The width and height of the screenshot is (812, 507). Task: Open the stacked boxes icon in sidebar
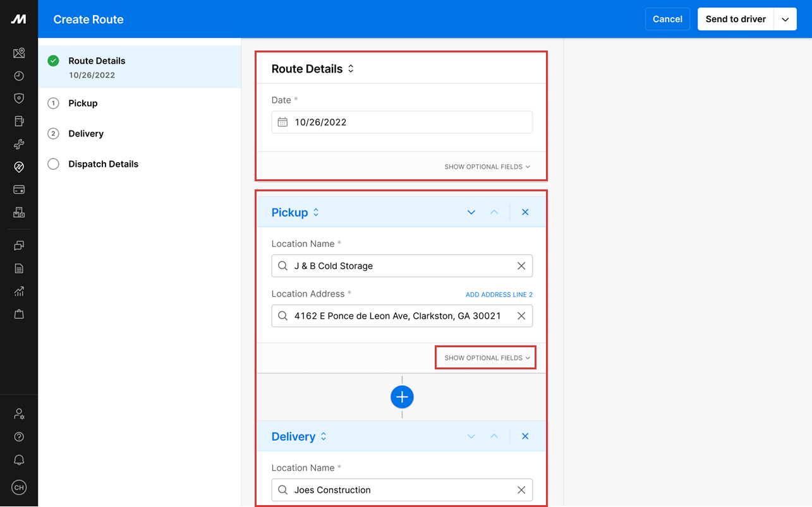pos(19,212)
